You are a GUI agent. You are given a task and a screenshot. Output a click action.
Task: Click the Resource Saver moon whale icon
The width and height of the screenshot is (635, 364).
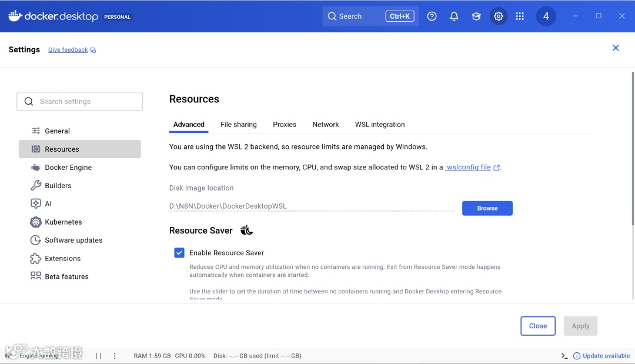(x=246, y=231)
